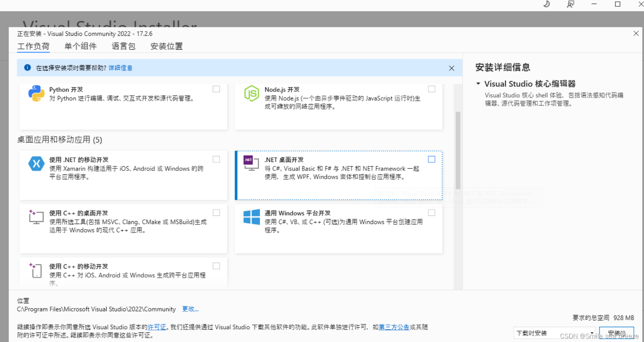
Task: Switch to the 安装位置 tab
Action: pyautogui.click(x=166, y=46)
